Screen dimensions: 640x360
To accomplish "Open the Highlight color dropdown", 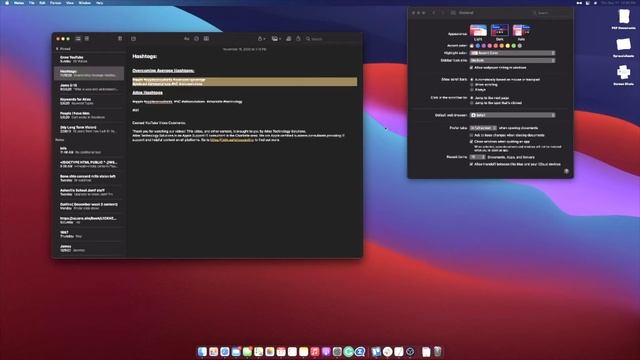I will point(512,53).
